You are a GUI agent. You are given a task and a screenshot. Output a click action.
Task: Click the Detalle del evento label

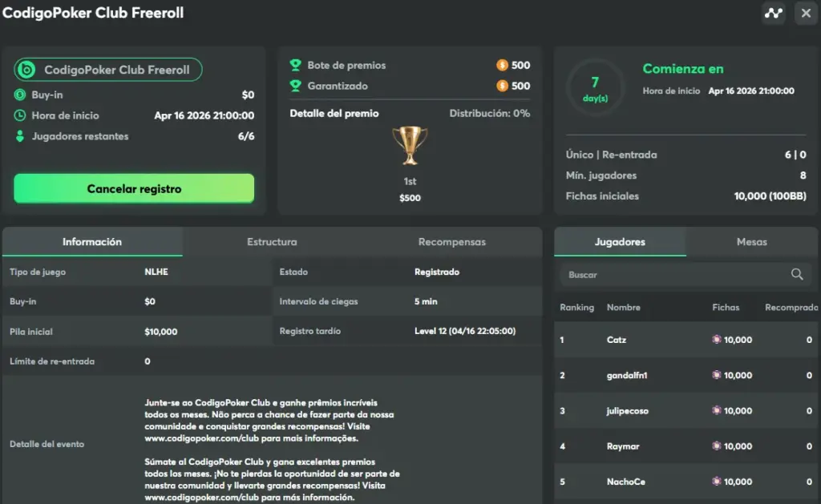tap(47, 444)
